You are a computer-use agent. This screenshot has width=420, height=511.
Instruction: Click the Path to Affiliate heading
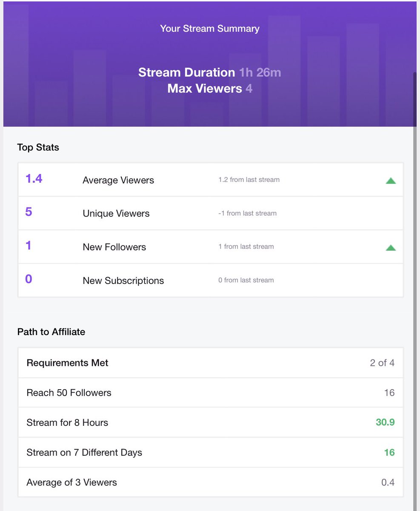[x=51, y=332]
